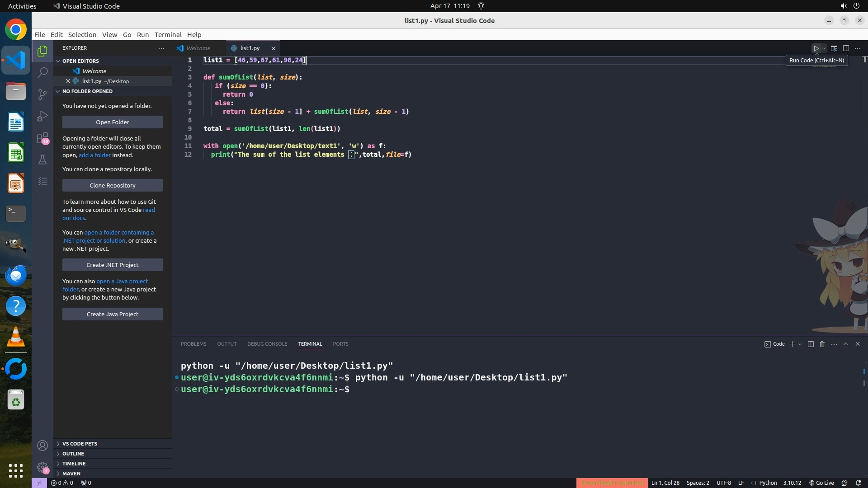Expand the OUTLINE section

click(x=73, y=454)
